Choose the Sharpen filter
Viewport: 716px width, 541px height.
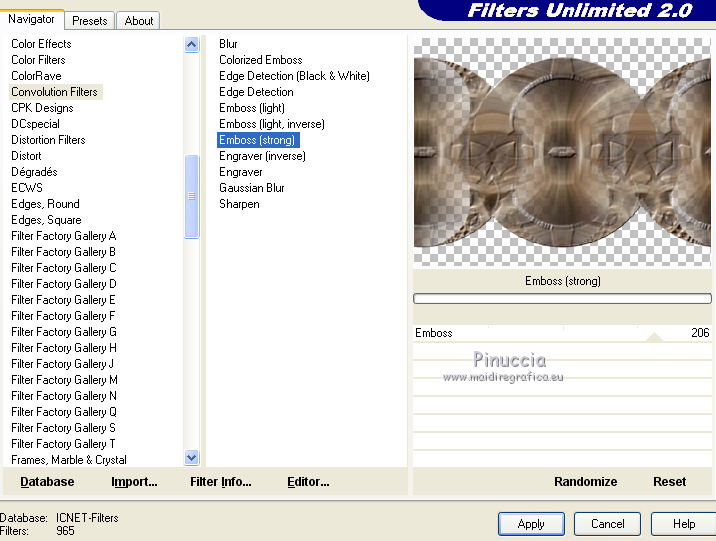click(x=239, y=204)
